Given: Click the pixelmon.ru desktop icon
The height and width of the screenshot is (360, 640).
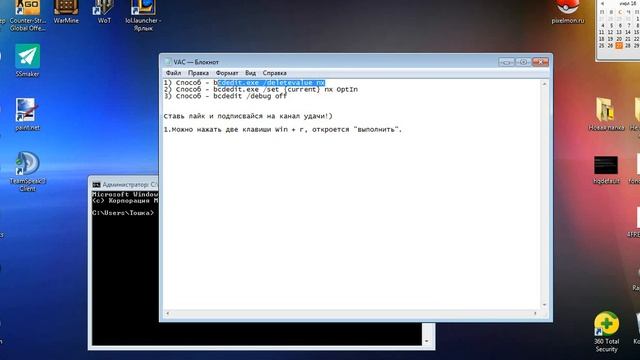Looking at the screenshot, I should pyautogui.click(x=568, y=11).
